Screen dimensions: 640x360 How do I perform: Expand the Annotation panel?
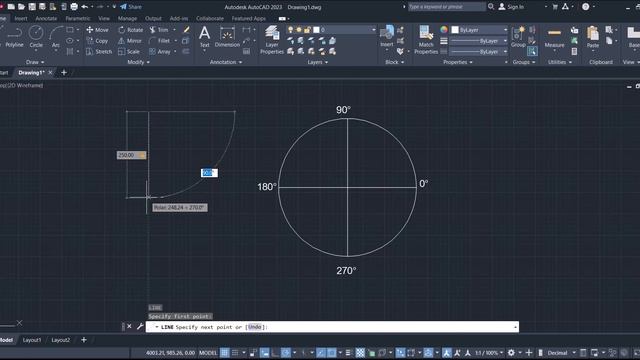tap(226, 62)
